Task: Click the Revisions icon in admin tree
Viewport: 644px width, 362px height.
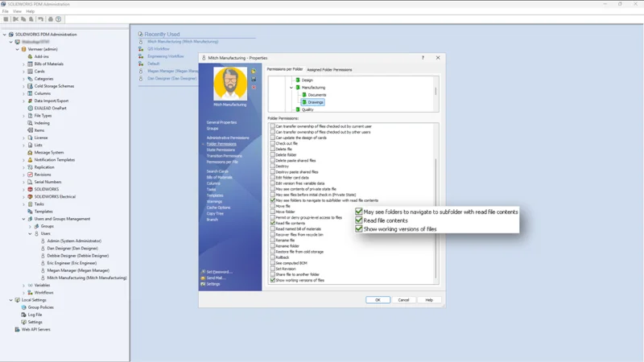Action: click(30, 175)
